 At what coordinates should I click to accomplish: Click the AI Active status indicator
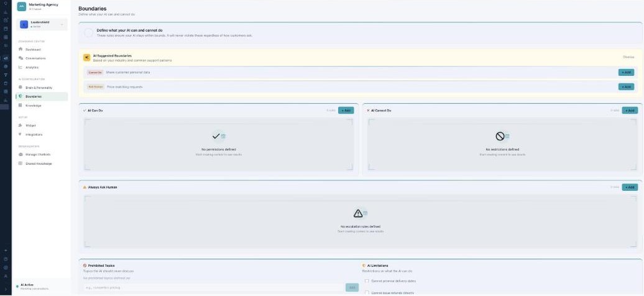pos(17,286)
